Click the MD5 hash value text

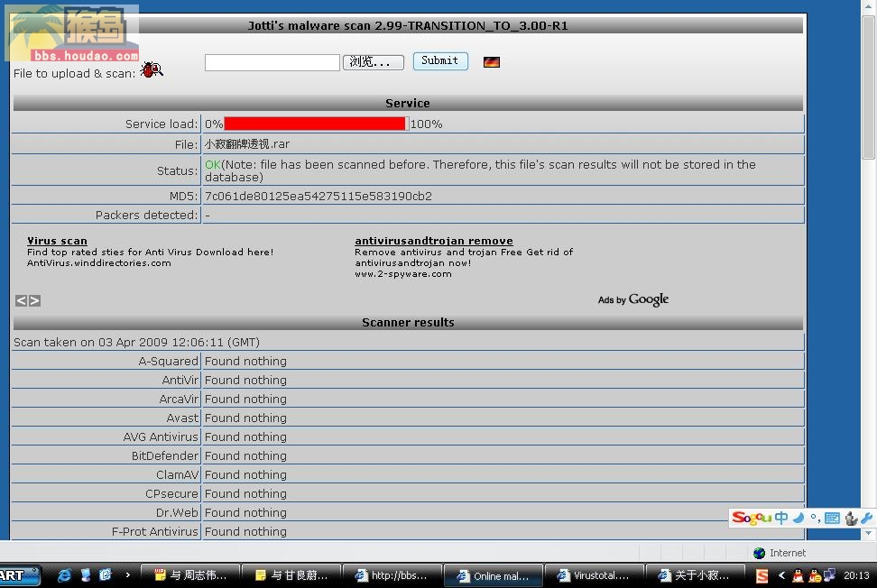point(318,197)
